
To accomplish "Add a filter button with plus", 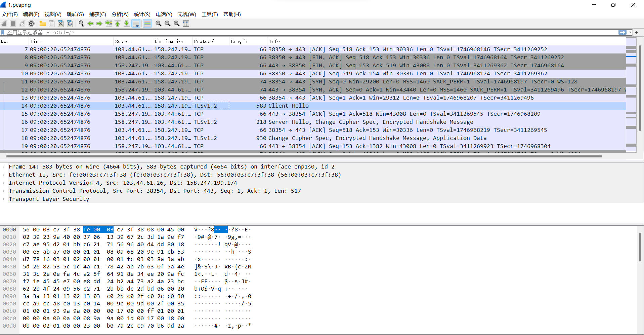I will coord(636,33).
